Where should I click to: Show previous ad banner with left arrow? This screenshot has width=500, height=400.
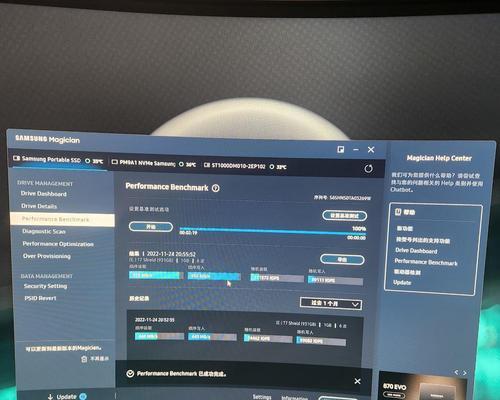click(456, 372)
